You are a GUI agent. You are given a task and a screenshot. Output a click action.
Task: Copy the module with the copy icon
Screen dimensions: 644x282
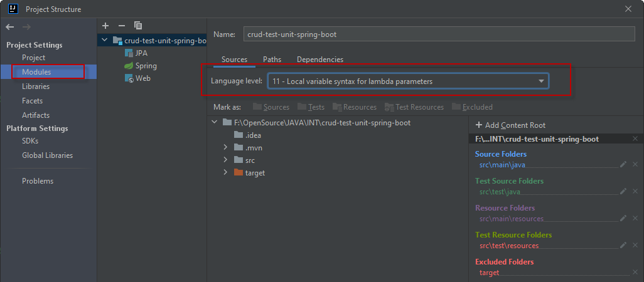(x=138, y=26)
